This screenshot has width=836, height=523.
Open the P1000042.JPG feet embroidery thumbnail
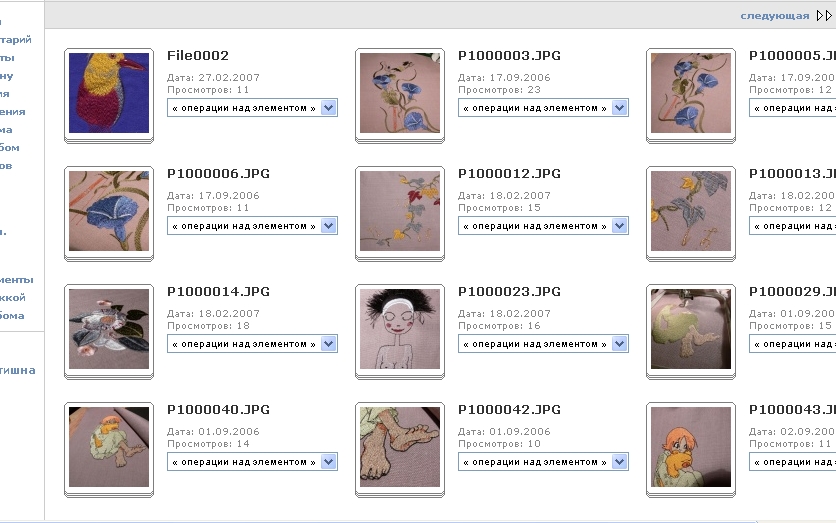coord(400,447)
